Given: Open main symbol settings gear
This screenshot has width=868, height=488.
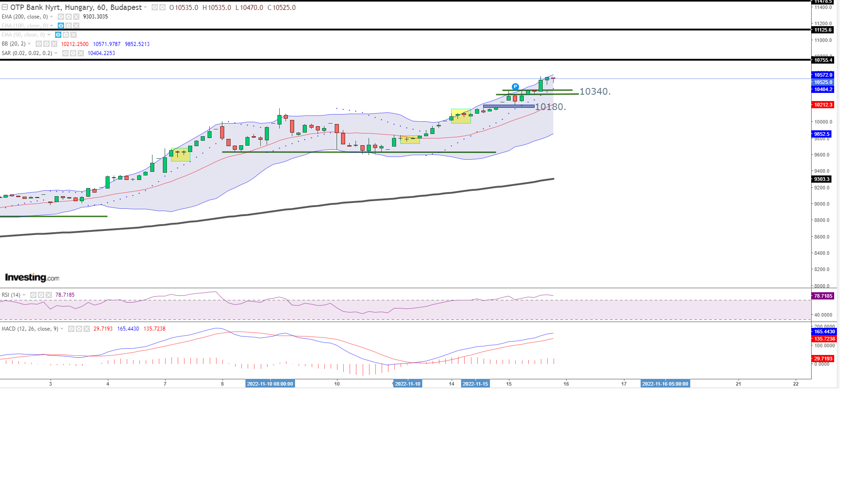Looking at the screenshot, I should click(162, 8).
